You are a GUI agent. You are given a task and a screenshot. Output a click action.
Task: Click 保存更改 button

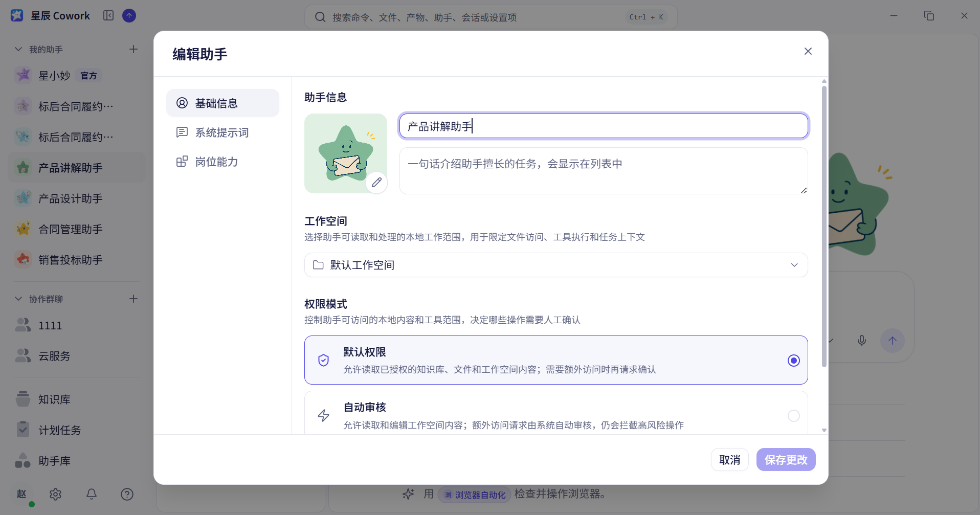click(786, 460)
